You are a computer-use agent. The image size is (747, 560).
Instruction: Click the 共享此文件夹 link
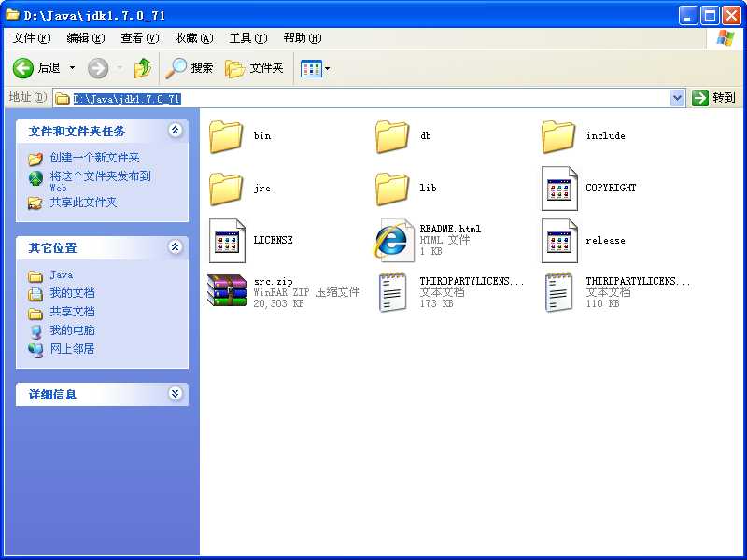(x=83, y=203)
